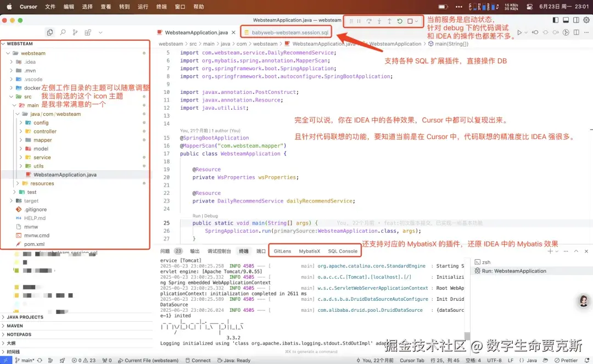Add a new terminal plus icon
This screenshot has width=593, height=364.
(550, 251)
